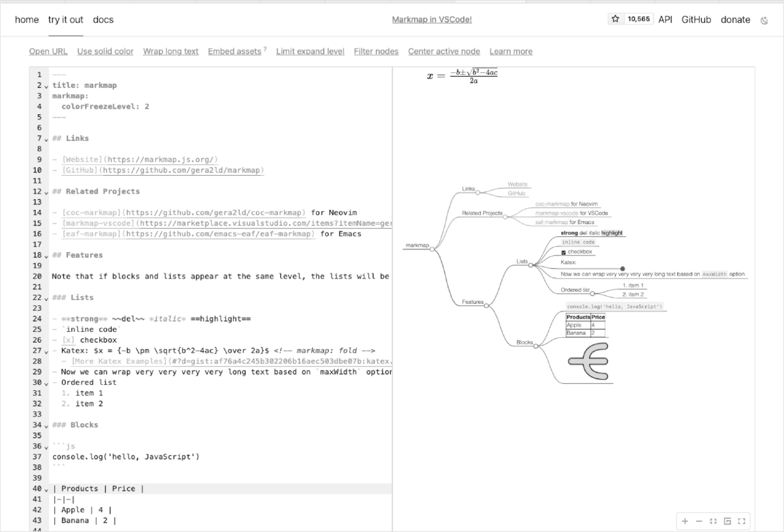The height and width of the screenshot is (532, 784).
Task: Open the API link in the top navigation
Action: [x=665, y=20]
